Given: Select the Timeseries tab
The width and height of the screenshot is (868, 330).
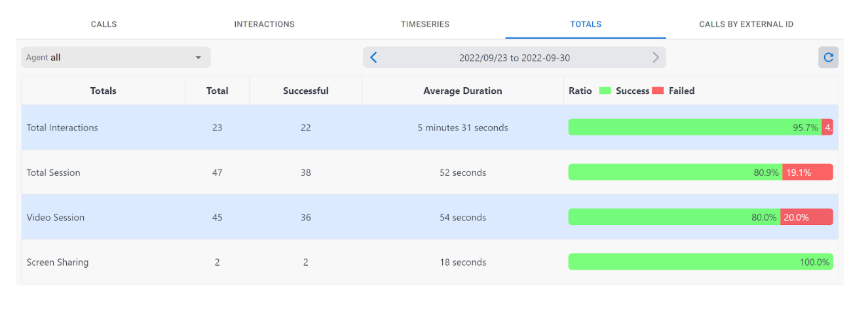Looking at the screenshot, I should tap(425, 24).
